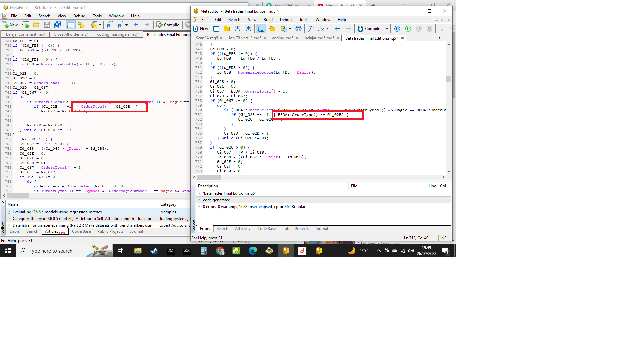Click New project icon in MetaEditor 4 toolbar
This screenshot has width=644, height=362.
coord(25,25)
